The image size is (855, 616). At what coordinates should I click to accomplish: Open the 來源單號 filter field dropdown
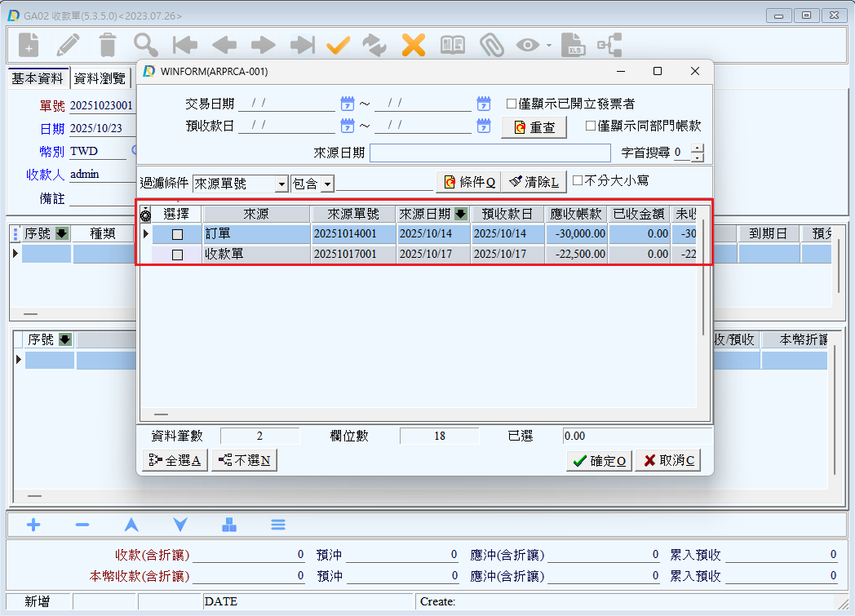point(281,184)
